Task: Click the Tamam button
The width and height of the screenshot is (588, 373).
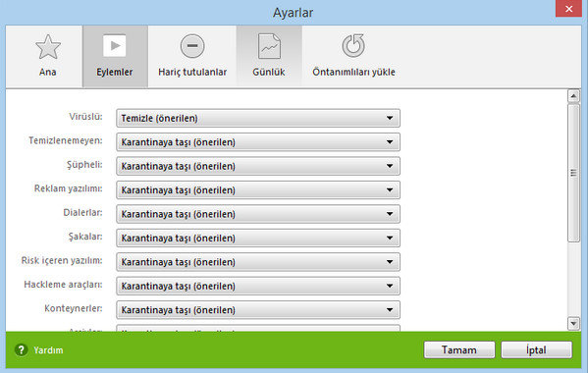Action: [x=459, y=349]
